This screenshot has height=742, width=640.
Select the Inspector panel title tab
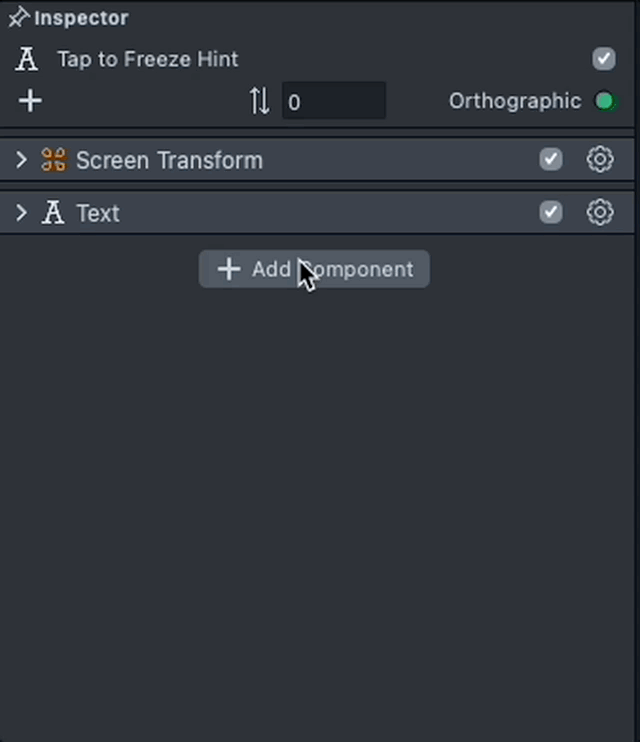[81, 18]
